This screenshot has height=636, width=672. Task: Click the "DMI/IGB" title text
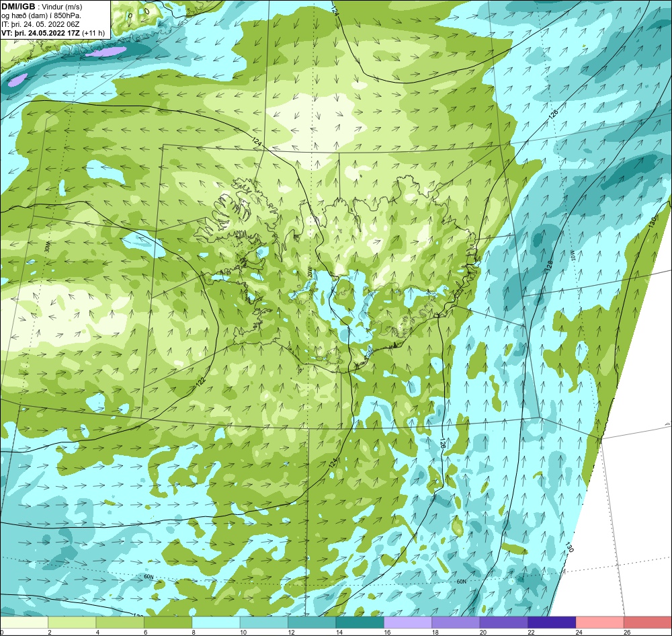point(18,7)
